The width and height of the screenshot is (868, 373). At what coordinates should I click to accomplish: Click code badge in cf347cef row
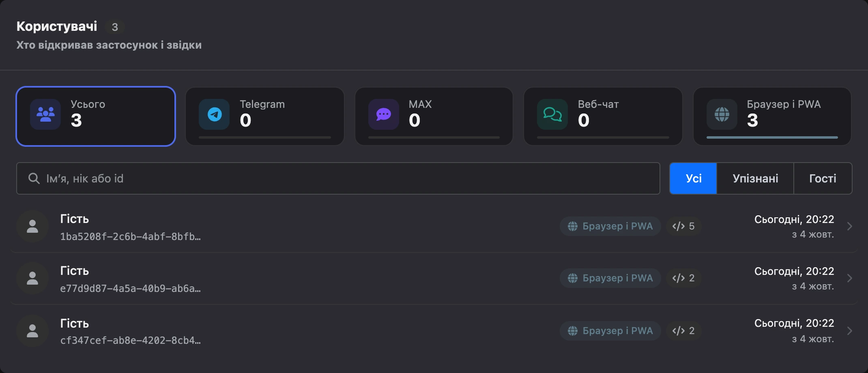pyautogui.click(x=683, y=331)
